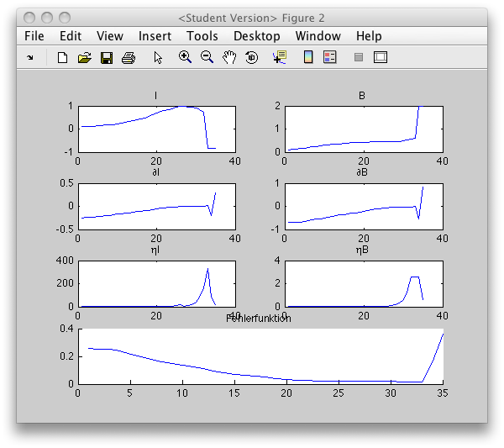504x448 pixels.
Task: Activate the Data Cursor tool
Action: pyautogui.click(x=280, y=58)
